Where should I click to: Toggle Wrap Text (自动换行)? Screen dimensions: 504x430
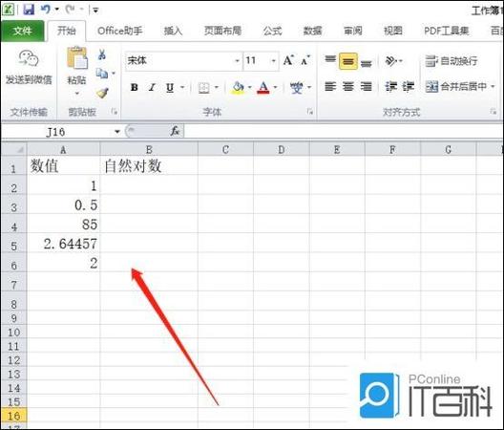click(x=451, y=61)
